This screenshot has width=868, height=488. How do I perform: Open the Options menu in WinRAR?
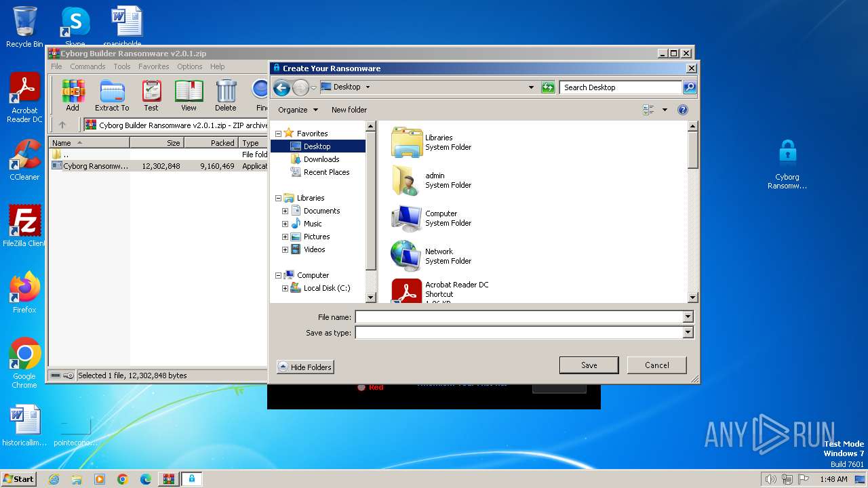click(190, 66)
